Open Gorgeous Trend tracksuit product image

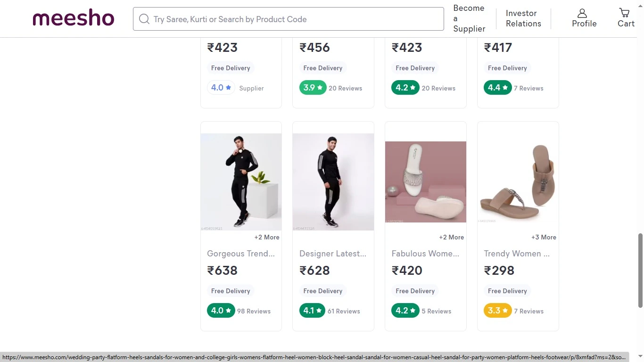tap(241, 182)
